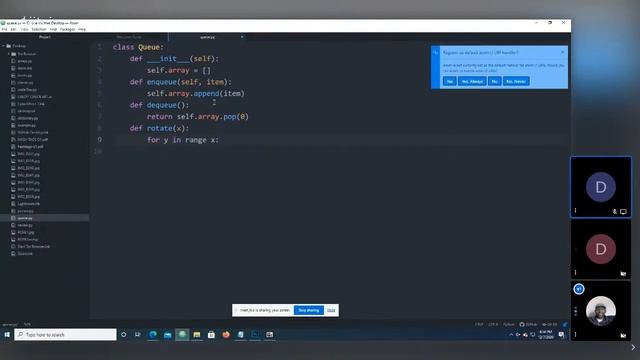Close the queue.py editor tab
Image resolution: width=640 pixels, height=360 pixels.
[242, 37]
